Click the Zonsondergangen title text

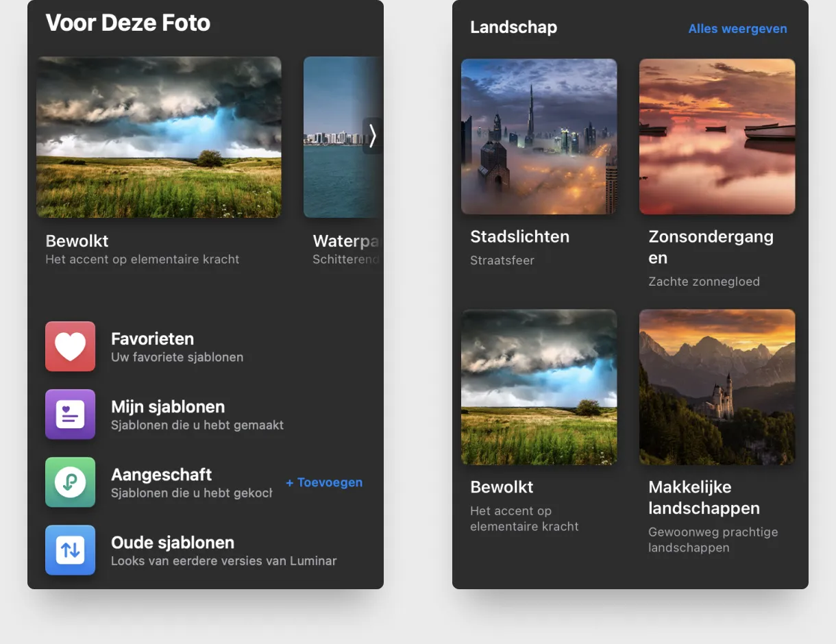[x=711, y=247]
